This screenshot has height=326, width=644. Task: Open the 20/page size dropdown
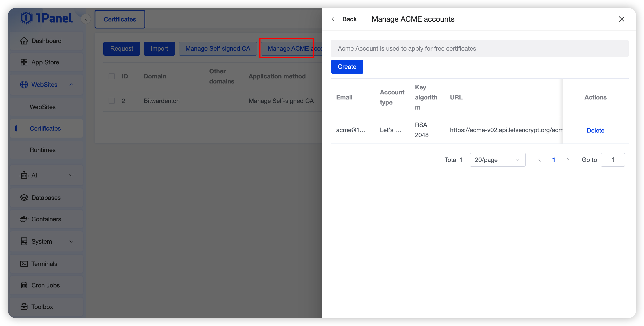(497, 160)
